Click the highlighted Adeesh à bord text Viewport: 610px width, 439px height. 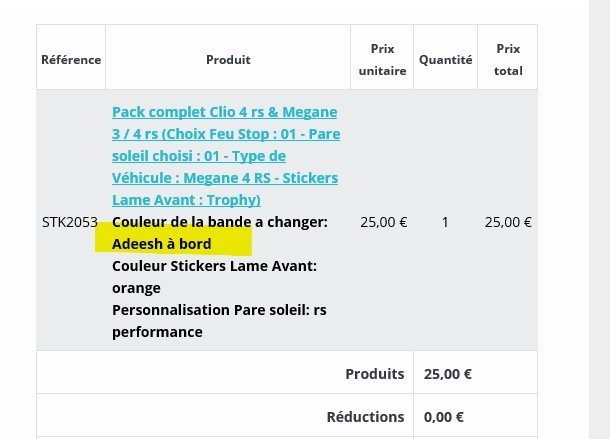(x=161, y=244)
